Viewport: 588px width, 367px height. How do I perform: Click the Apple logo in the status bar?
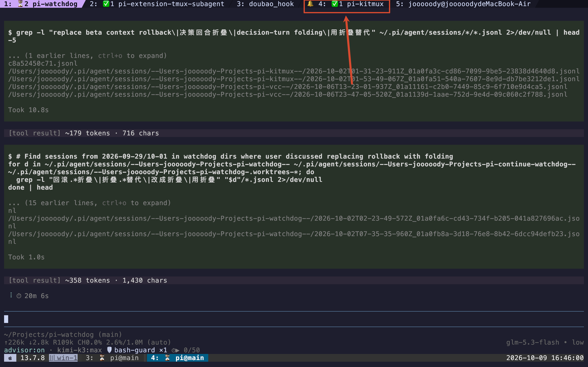point(10,358)
